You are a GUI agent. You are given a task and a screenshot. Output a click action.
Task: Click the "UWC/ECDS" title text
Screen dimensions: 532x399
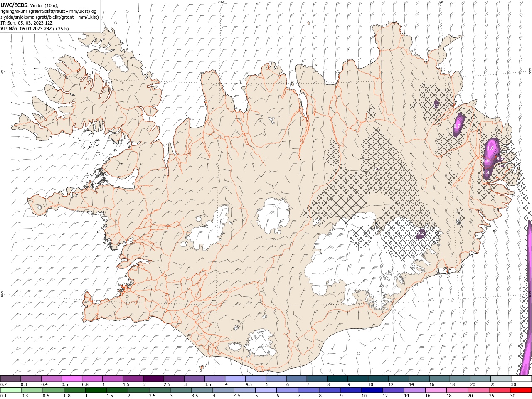pyautogui.click(x=14, y=5)
